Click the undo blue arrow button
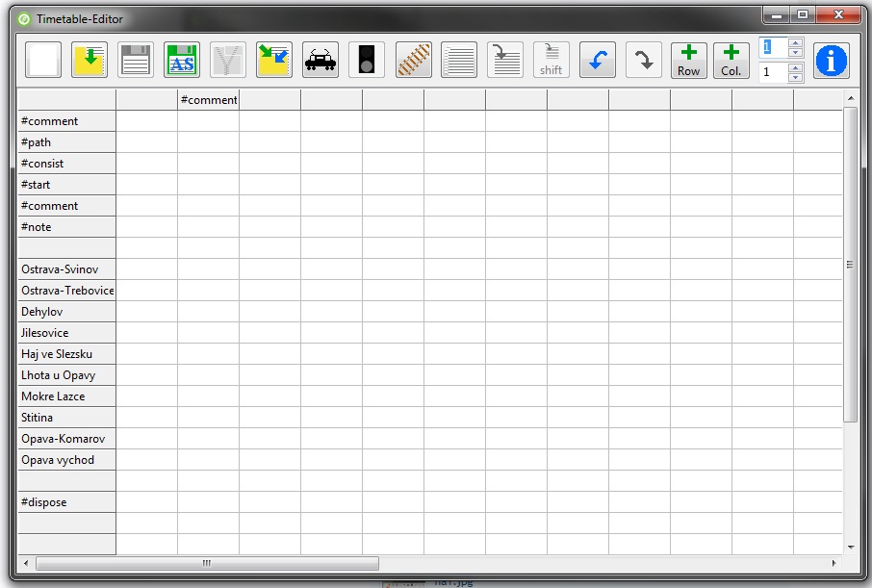The width and height of the screenshot is (872, 588). (598, 60)
